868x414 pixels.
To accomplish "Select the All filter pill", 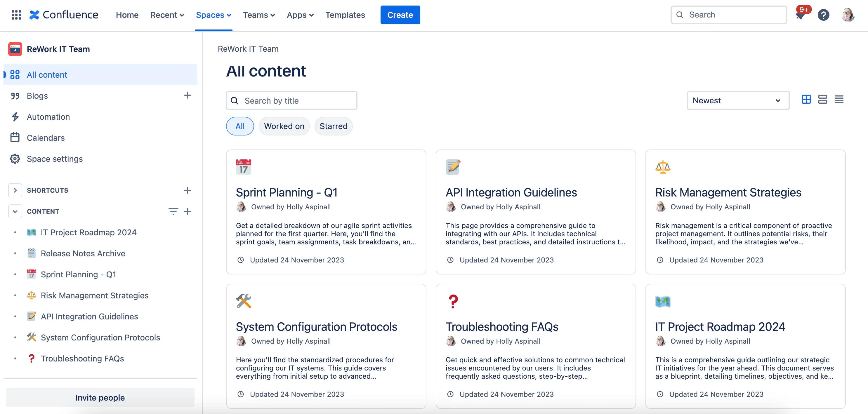I will pyautogui.click(x=239, y=126).
